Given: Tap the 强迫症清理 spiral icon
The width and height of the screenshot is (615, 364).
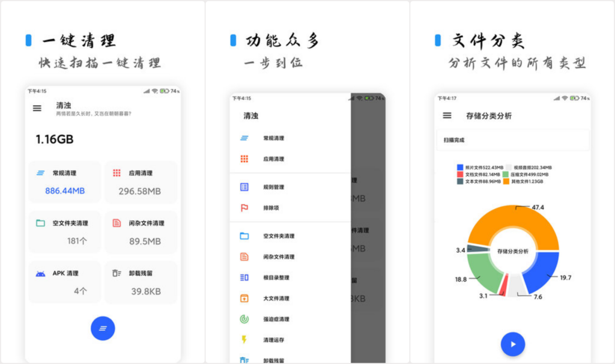Looking at the screenshot, I should click(244, 319).
